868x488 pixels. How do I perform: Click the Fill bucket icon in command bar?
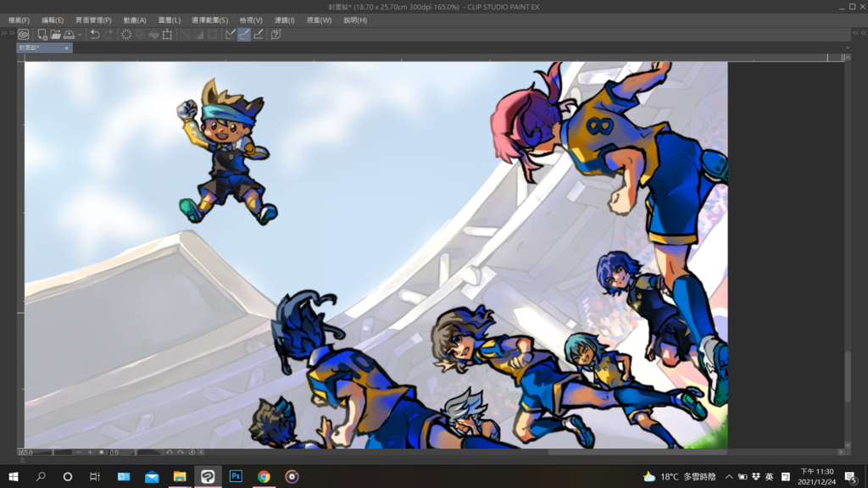tap(153, 34)
